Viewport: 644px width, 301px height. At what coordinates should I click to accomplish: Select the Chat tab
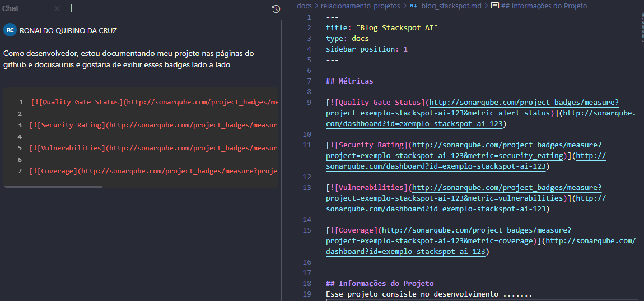pos(10,8)
